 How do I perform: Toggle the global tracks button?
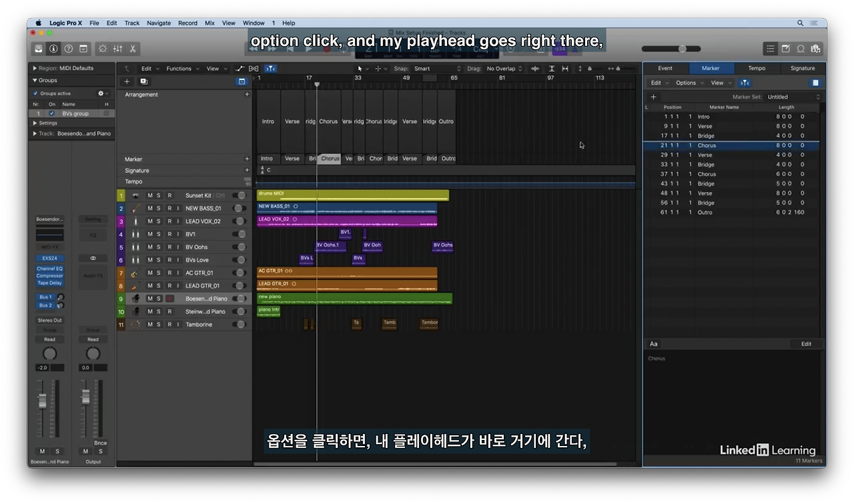coord(242,81)
